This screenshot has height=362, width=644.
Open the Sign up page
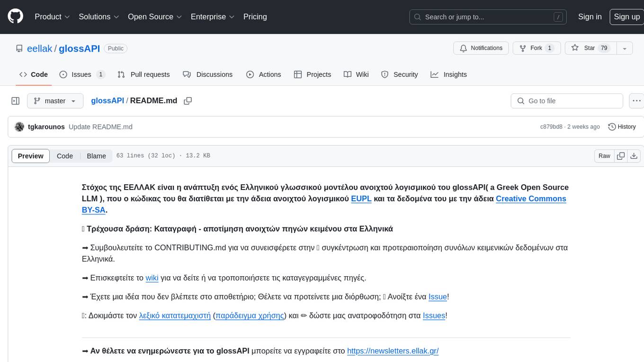pyautogui.click(x=626, y=17)
